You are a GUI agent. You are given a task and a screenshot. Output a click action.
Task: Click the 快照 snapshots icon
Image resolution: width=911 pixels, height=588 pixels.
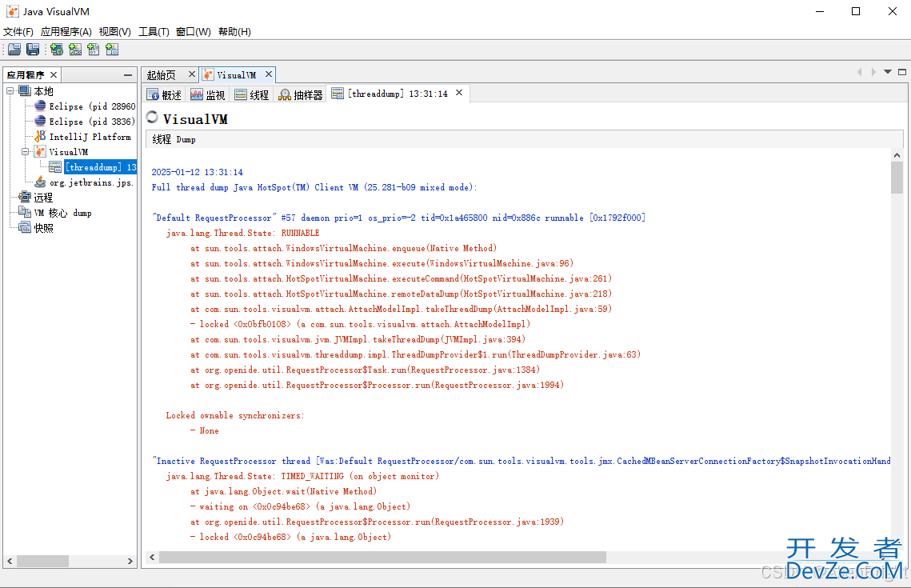pyautogui.click(x=25, y=227)
